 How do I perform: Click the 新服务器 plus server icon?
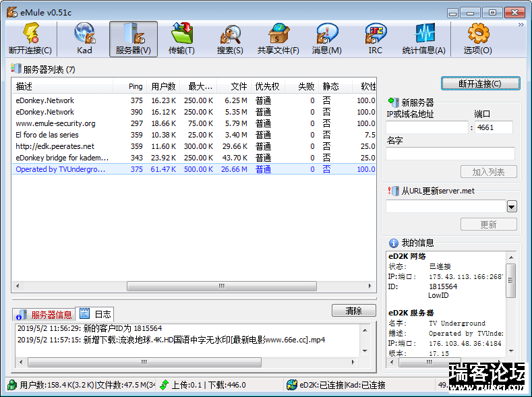(x=394, y=102)
